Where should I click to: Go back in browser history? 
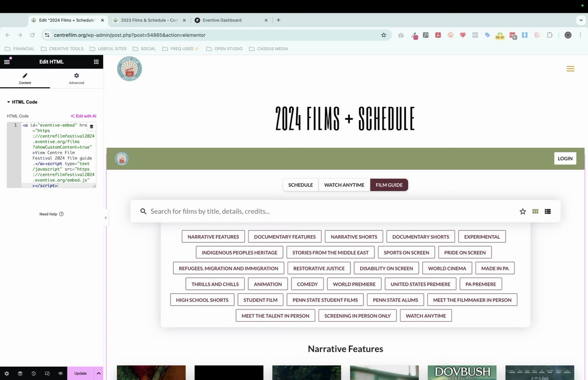click(x=7, y=35)
